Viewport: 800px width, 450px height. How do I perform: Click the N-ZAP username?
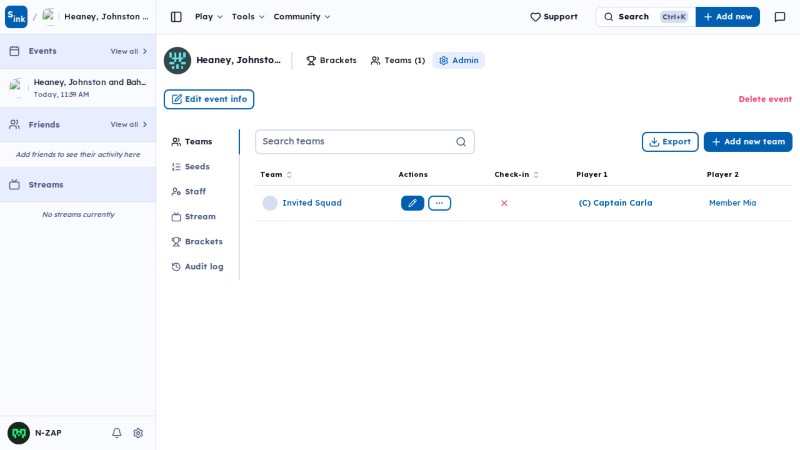pyautogui.click(x=48, y=433)
